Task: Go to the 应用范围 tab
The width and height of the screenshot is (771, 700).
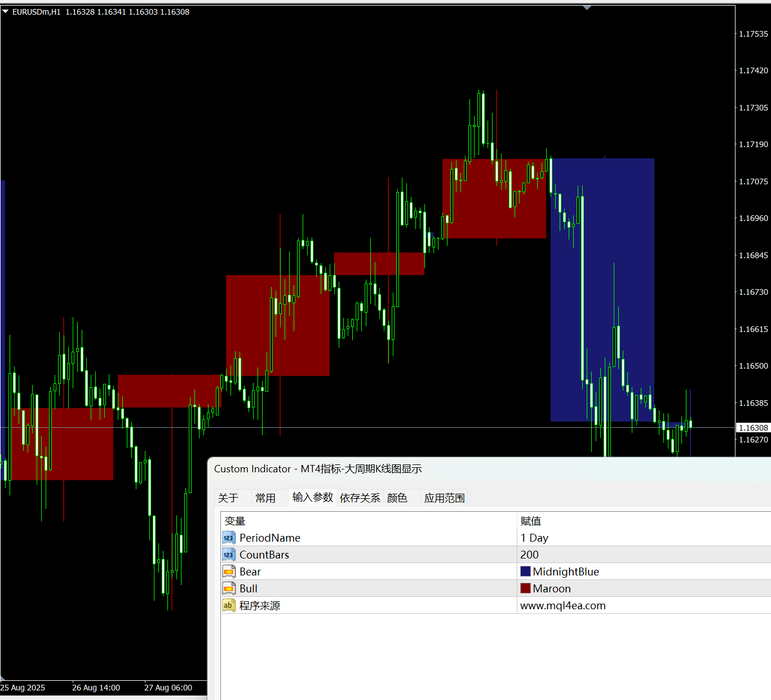Action: [x=445, y=498]
